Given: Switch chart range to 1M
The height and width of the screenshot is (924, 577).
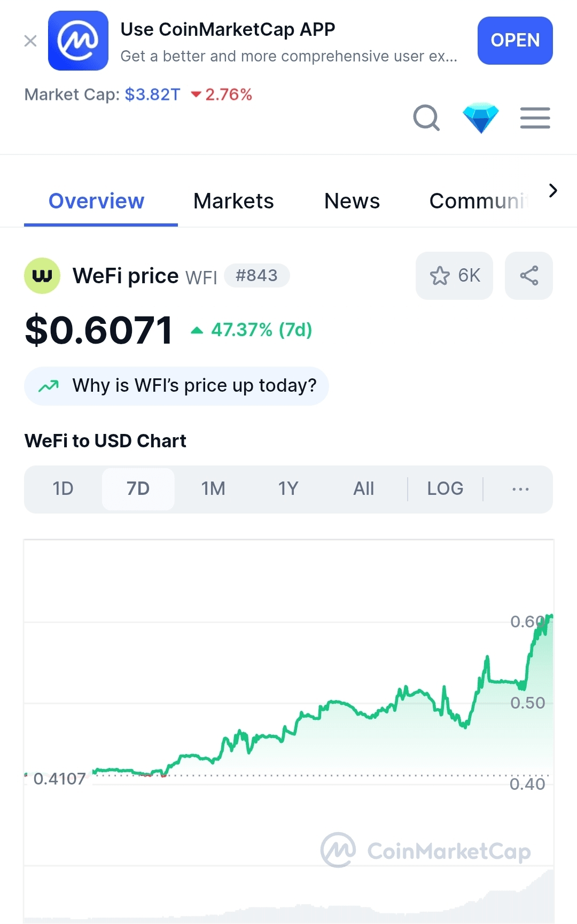Looking at the screenshot, I should [213, 489].
